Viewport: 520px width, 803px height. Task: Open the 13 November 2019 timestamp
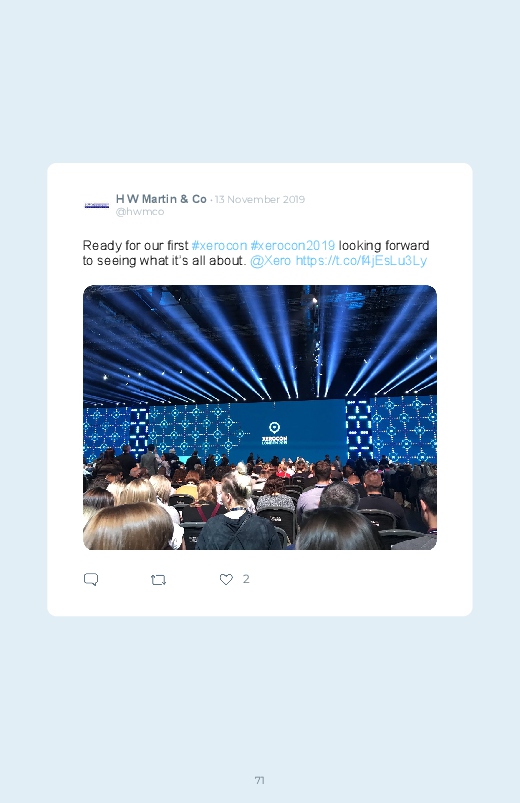tap(260, 199)
